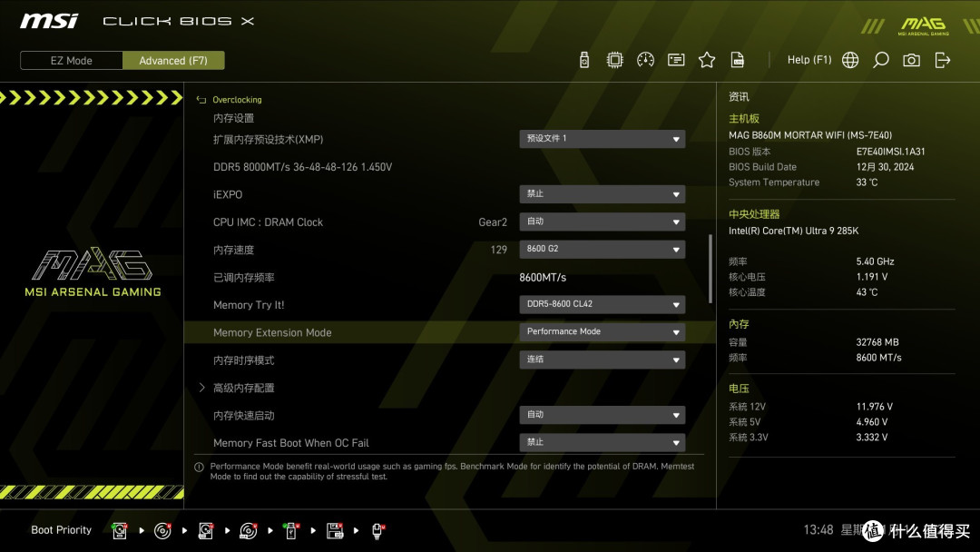Click the 内存速度 label
Viewport: 980px width, 552px height.
tap(233, 250)
